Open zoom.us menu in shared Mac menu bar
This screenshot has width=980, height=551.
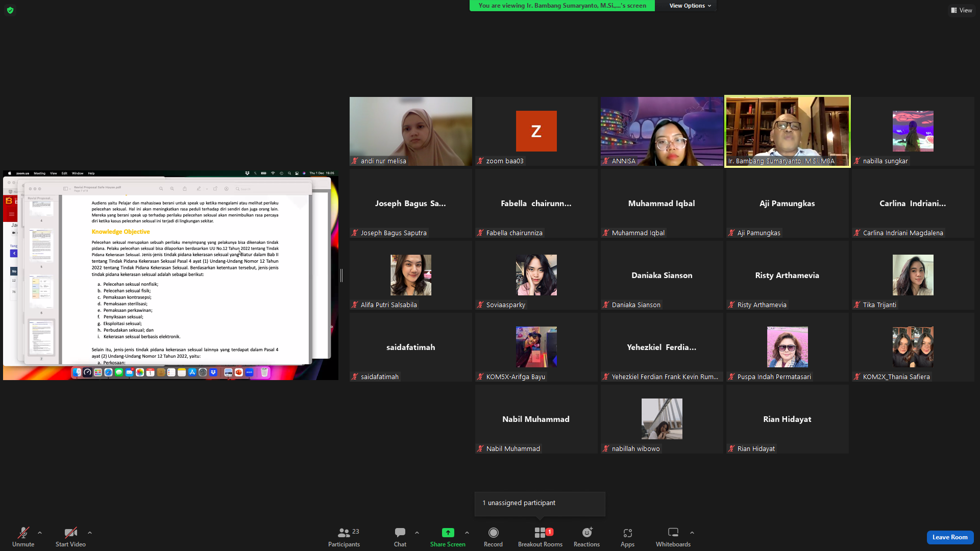pos(22,173)
